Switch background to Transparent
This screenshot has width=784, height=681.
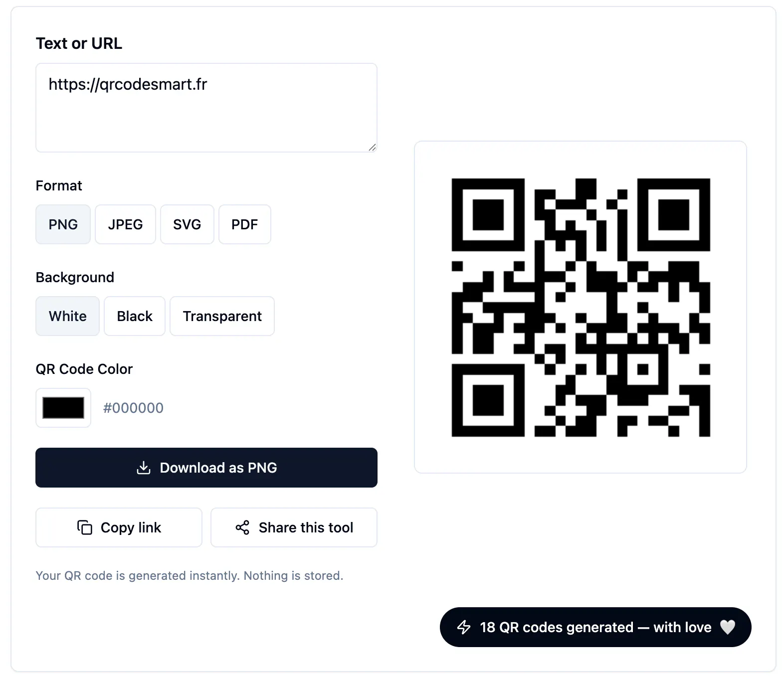click(x=222, y=316)
